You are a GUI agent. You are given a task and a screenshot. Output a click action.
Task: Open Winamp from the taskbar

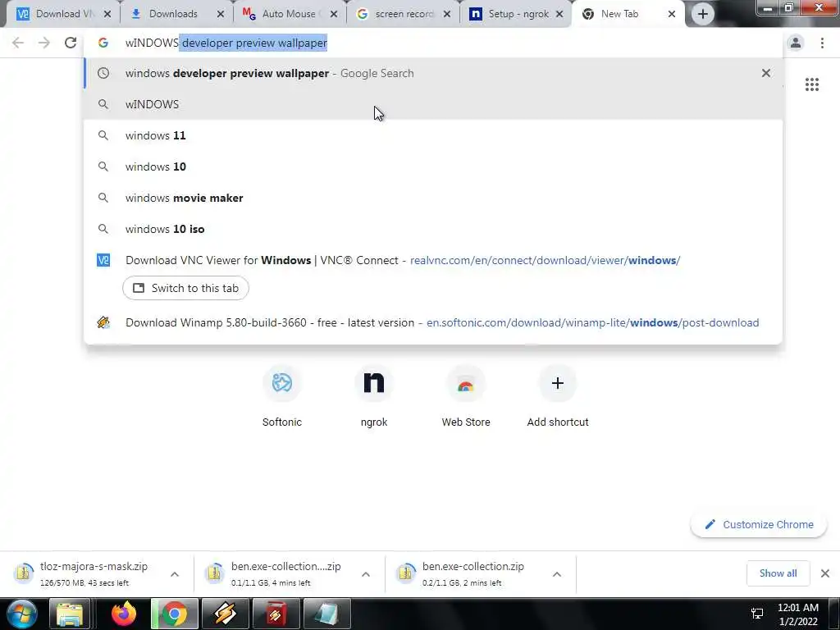coord(225,614)
